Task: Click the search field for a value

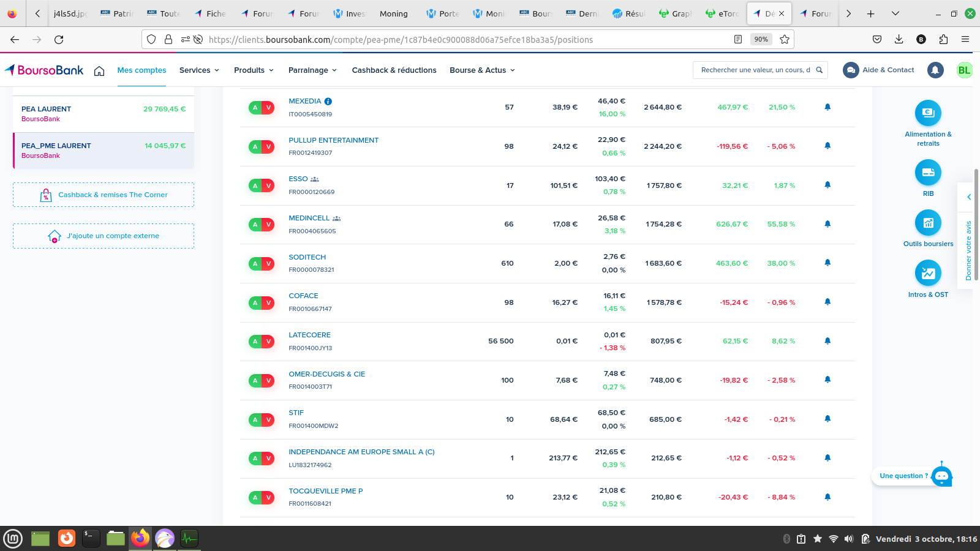Action: pos(755,70)
